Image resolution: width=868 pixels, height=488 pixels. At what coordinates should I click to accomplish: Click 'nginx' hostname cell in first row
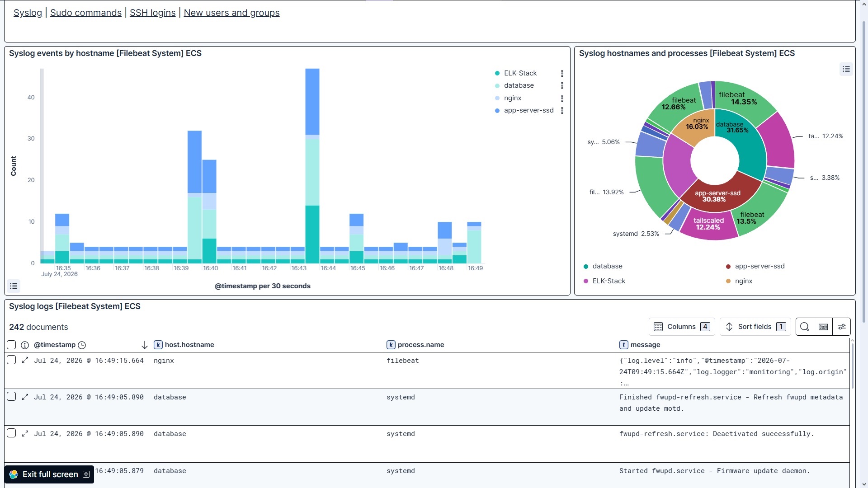pos(164,361)
